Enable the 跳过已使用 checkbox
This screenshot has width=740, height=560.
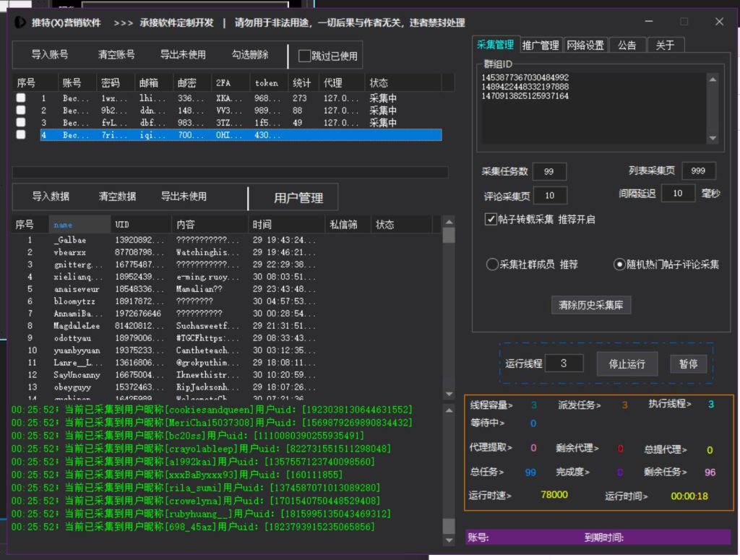(305, 56)
